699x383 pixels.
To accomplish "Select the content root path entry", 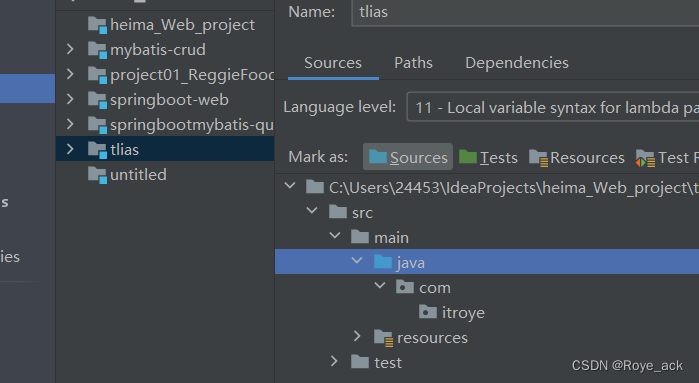I will (514, 188).
